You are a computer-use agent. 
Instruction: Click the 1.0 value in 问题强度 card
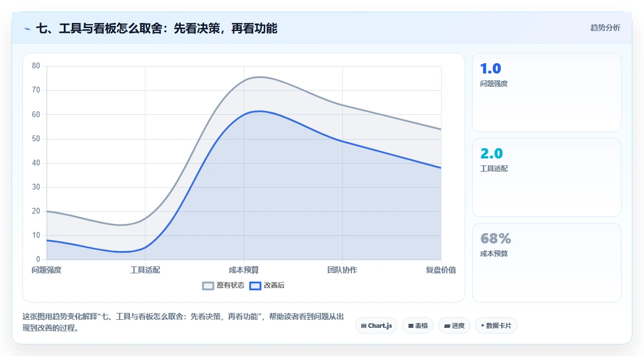(x=490, y=68)
